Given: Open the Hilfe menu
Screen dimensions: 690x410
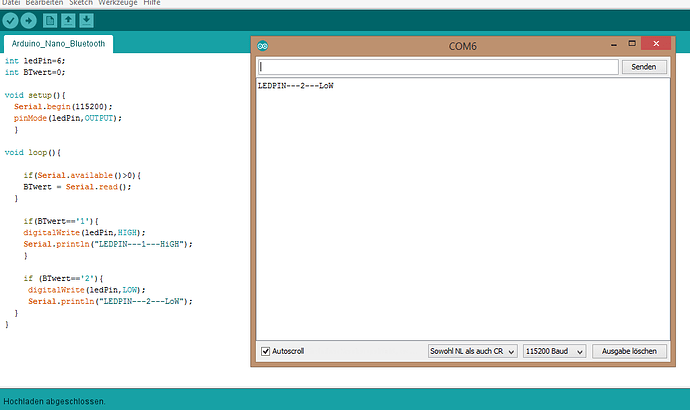Looking at the screenshot, I should coord(152,3).
